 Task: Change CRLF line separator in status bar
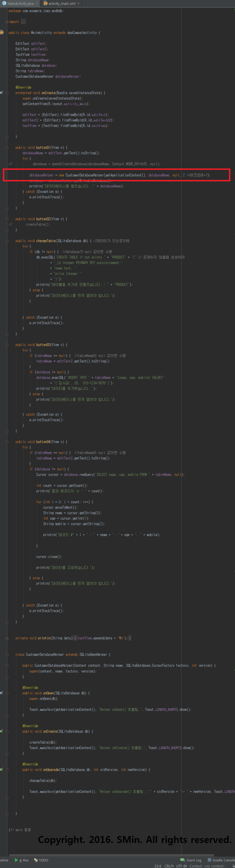[x=169, y=866]
